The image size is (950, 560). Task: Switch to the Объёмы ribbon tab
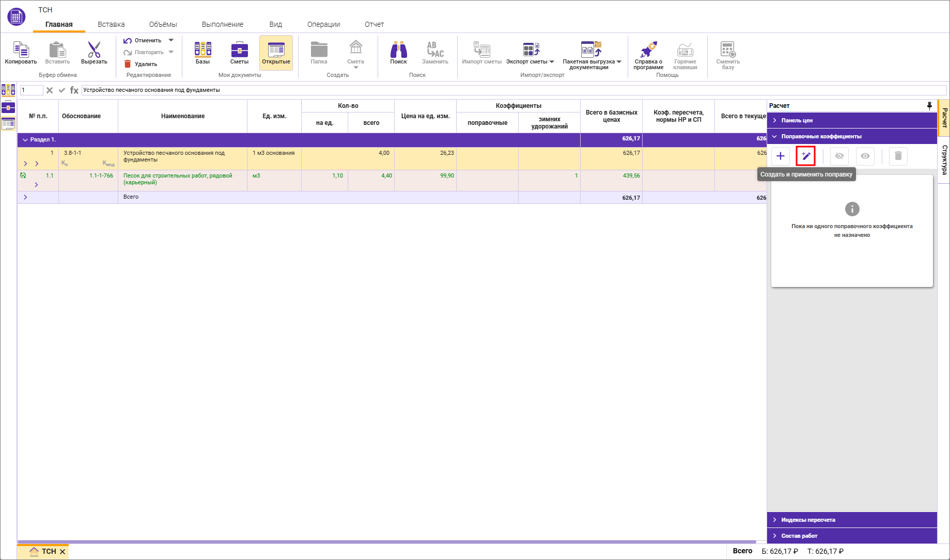click(163, 24)
